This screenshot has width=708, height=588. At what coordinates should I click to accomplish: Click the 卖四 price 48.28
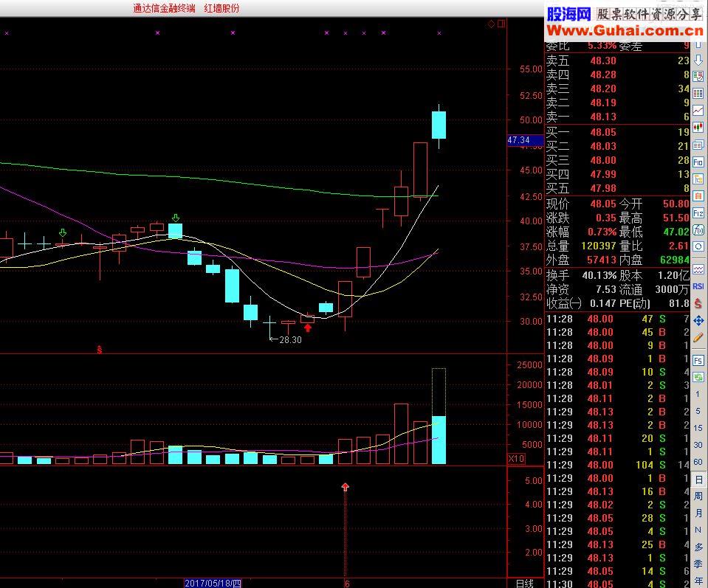tap(603, 75)
